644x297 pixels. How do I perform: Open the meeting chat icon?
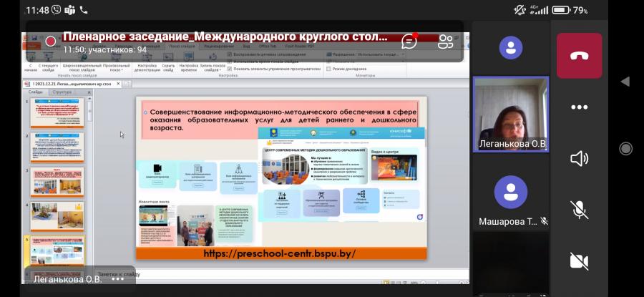409,41
